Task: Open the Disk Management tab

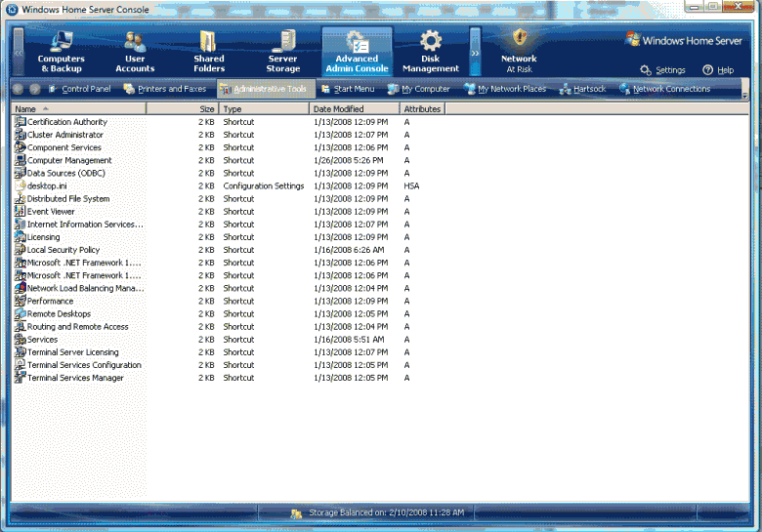Action: point(431,52)
